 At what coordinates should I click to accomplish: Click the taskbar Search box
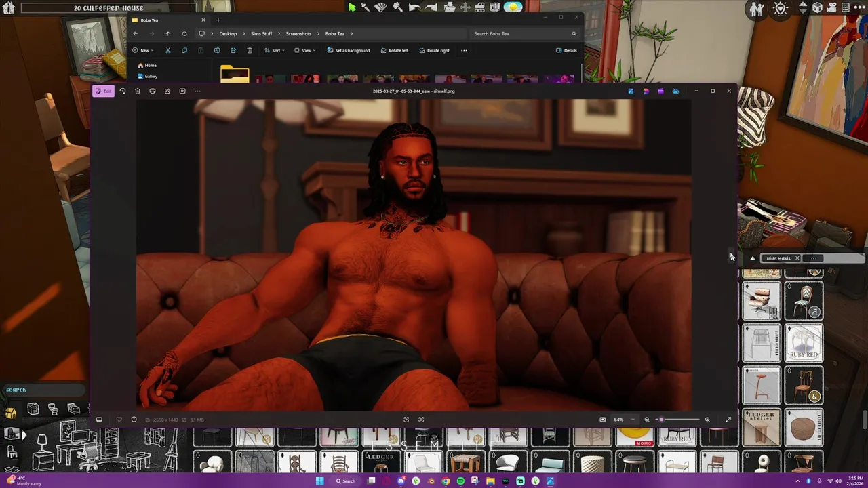[x=346, y=481]
